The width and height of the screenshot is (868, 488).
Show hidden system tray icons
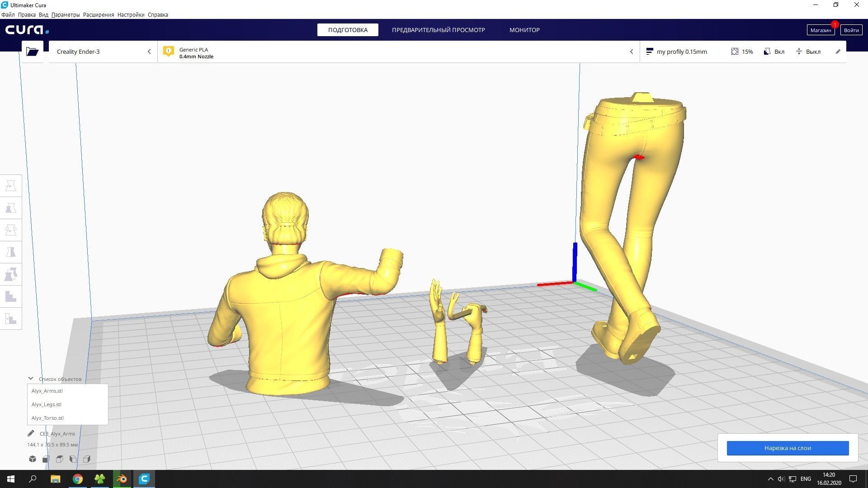click(770, 479)
